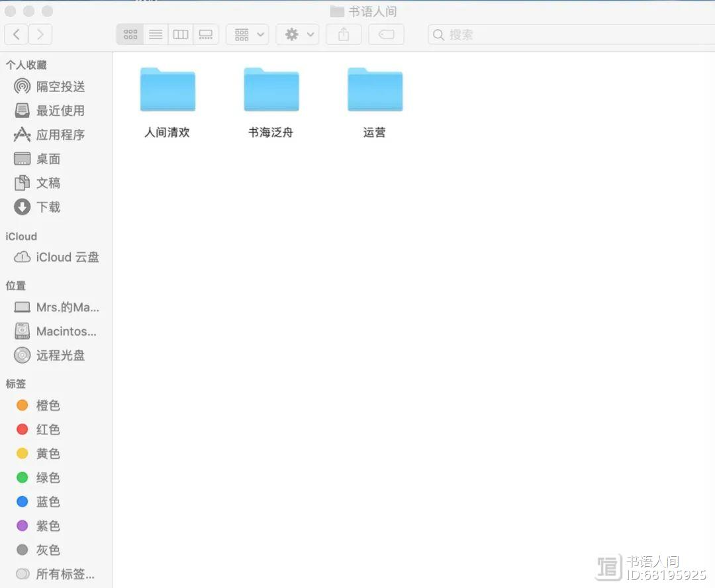Viewport: 715px width, 588px height.
Task: Click the edit tags toolbar button
Action: click(x=386, y=34)
